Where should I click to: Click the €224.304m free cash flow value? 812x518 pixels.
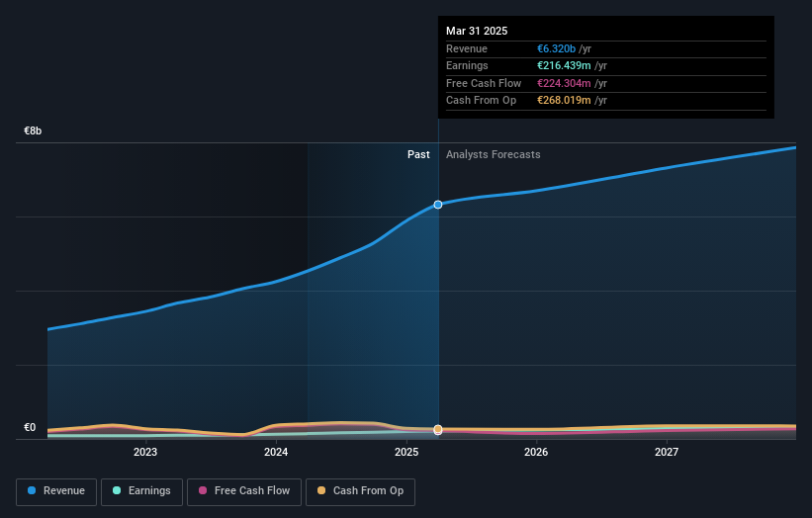click(564, 83)
